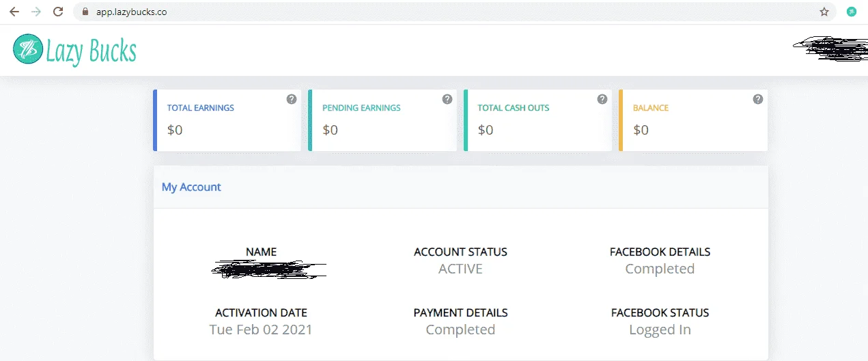Select the Total Earnings card

tap(227, 120)
